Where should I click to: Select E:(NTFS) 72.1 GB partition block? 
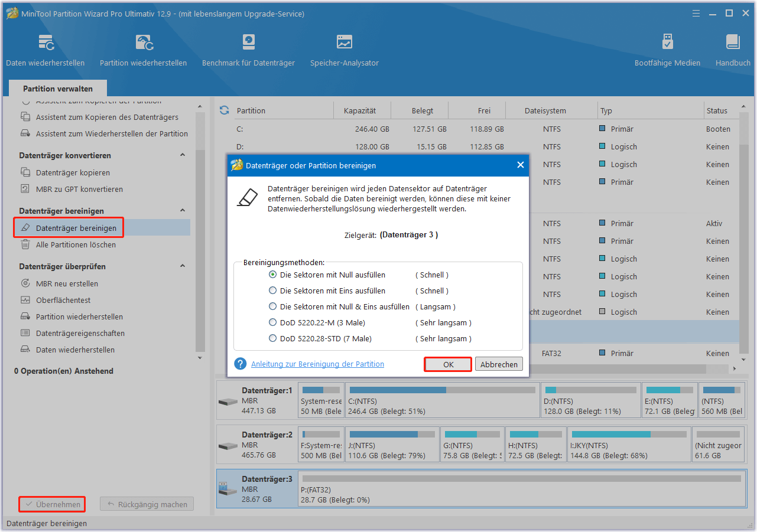click(x=670, y=400)
